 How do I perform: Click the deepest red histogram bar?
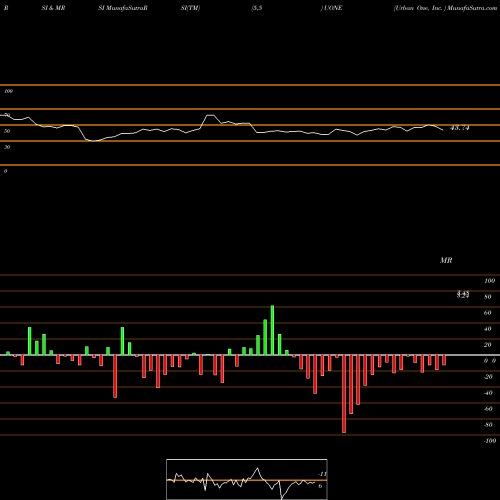click(x=344, y=394)
